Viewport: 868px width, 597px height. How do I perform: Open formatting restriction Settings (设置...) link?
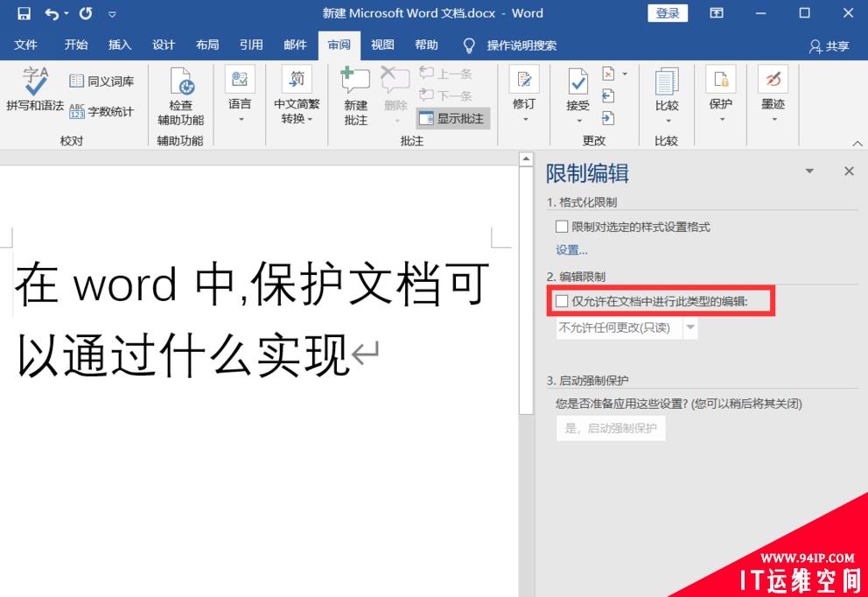click(572, 250)
